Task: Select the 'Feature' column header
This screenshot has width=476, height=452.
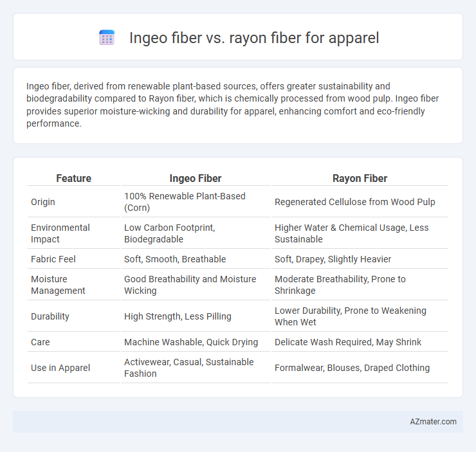Action: point(73,178)
